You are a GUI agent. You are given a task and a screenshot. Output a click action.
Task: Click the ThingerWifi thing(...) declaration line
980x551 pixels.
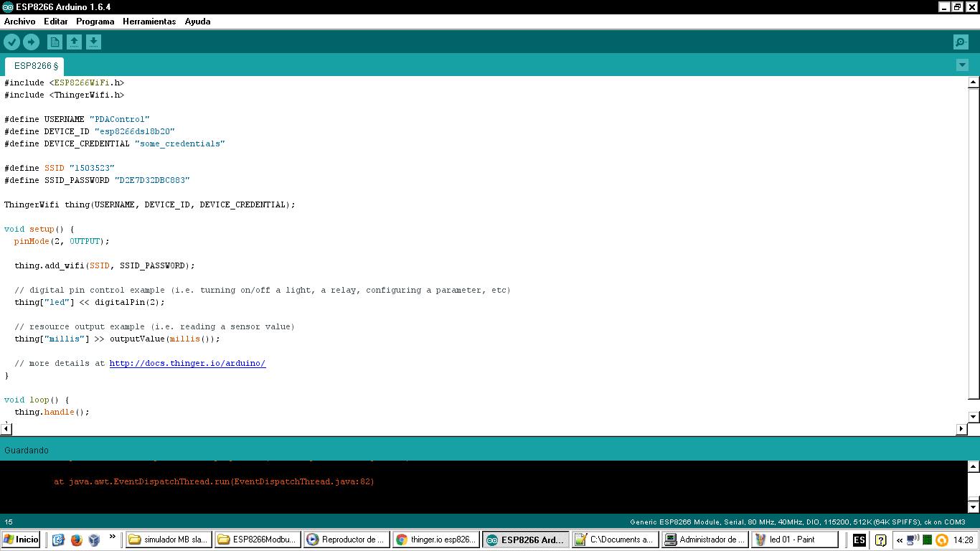coord(150,204)
